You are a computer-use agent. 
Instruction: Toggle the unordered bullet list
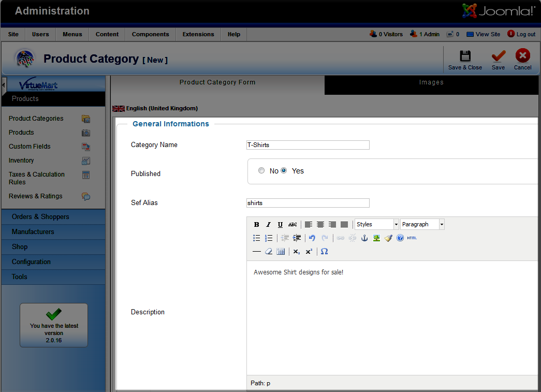(256, 238)
